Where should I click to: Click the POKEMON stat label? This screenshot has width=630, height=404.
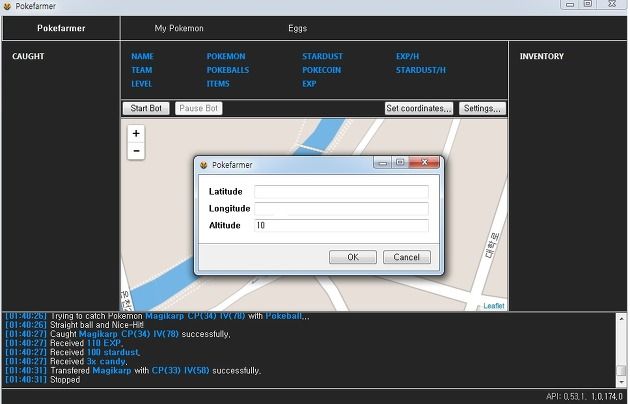click(x=226, y=56)
